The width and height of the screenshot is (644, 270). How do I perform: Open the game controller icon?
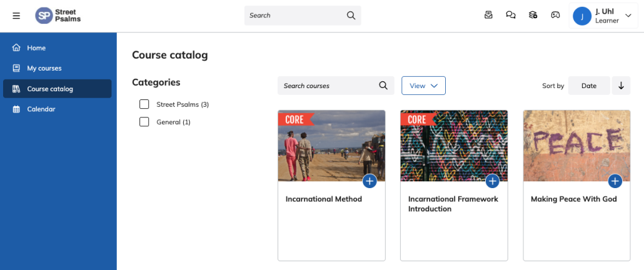point(555,15)
